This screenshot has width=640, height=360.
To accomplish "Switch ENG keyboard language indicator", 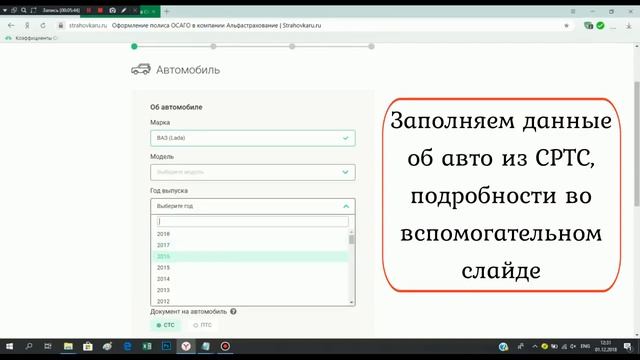I will (x=585, y=347).
